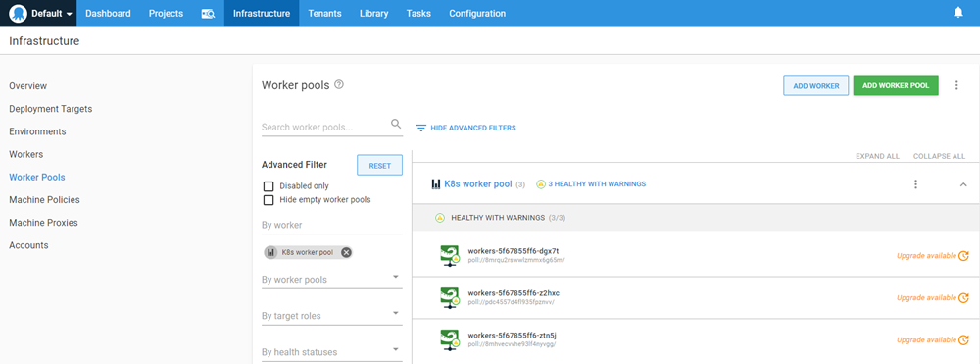Screen dimensions: 980x364
Task: Click machine icon of workers-5f67855ff6-z2hxc
Action: 450,297
